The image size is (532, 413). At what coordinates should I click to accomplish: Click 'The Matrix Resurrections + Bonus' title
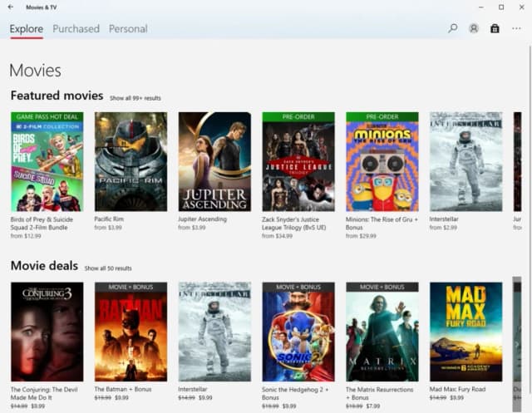click(379, 394)
